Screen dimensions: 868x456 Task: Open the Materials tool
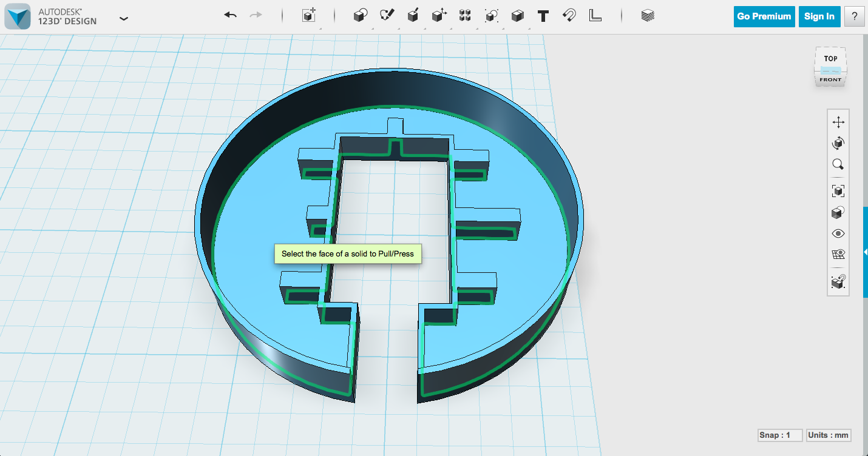point(648,16)
